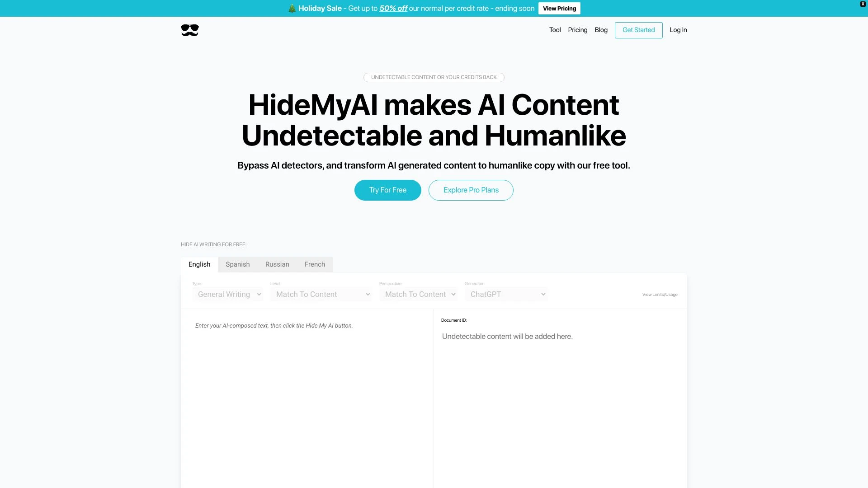Enable the Level Match To Content toggle
Image resolution: width=868 pixels, height=488 pixels.
[321, 294]
